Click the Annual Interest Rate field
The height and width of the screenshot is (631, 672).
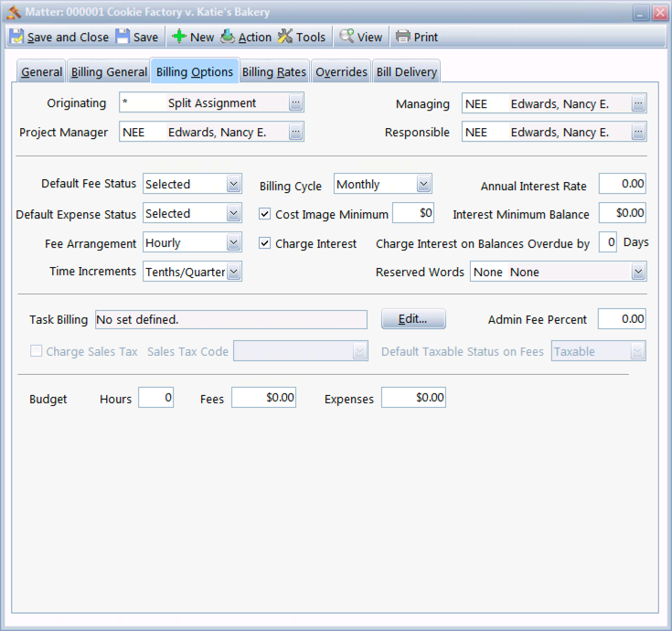tap(622, 184)
